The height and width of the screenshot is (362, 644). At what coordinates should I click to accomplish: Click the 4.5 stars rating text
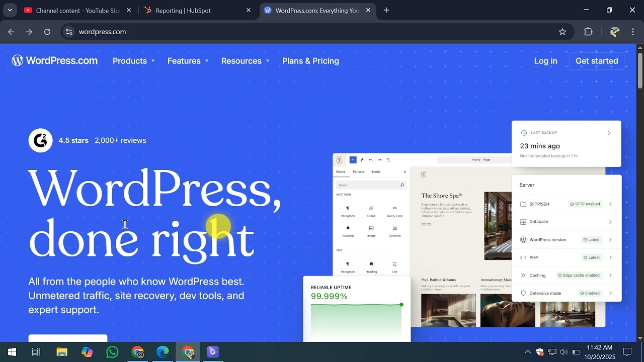(x=73, y=140)
